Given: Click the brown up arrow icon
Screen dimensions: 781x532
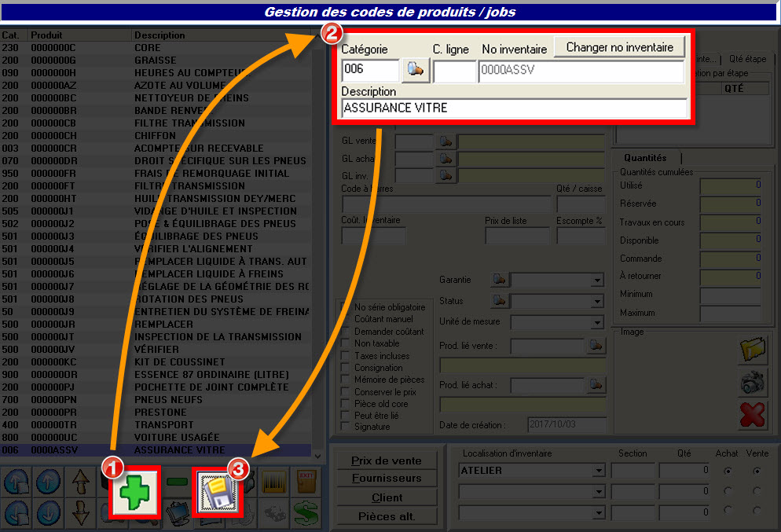Looking at the screenshot, I should click(x=80, y=482).
